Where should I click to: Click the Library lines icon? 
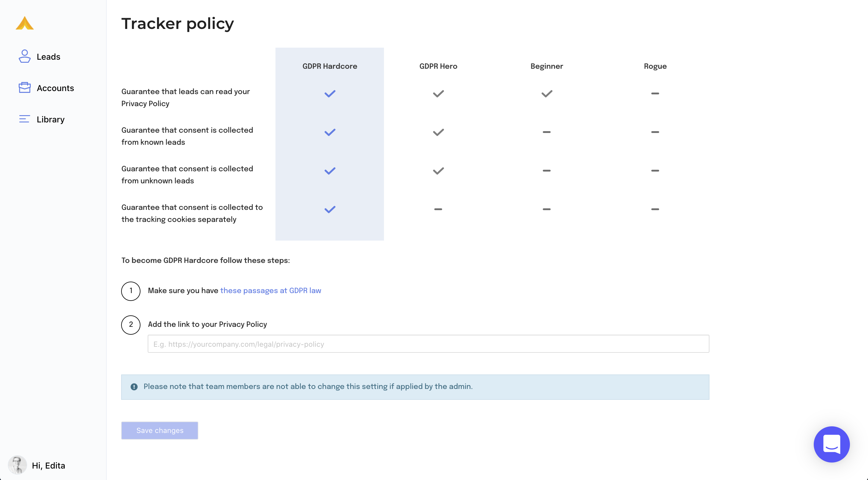[x=25, y=119]
